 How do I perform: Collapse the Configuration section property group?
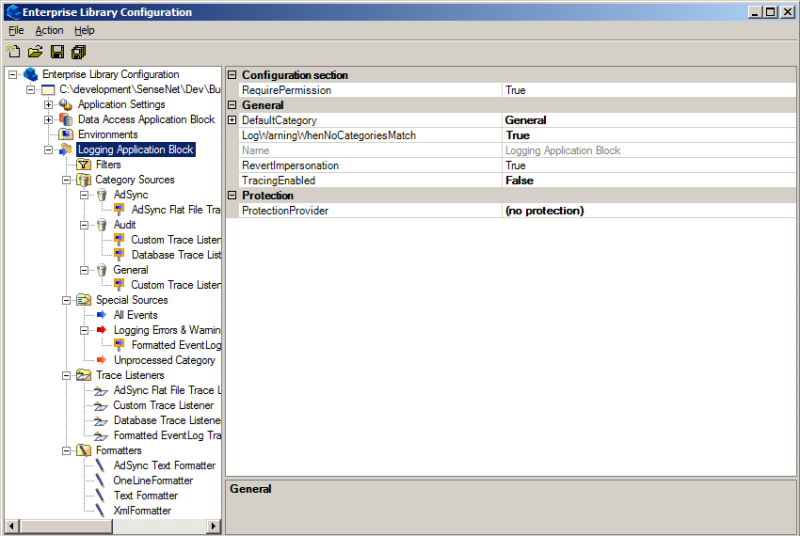(x=232, y=75)
